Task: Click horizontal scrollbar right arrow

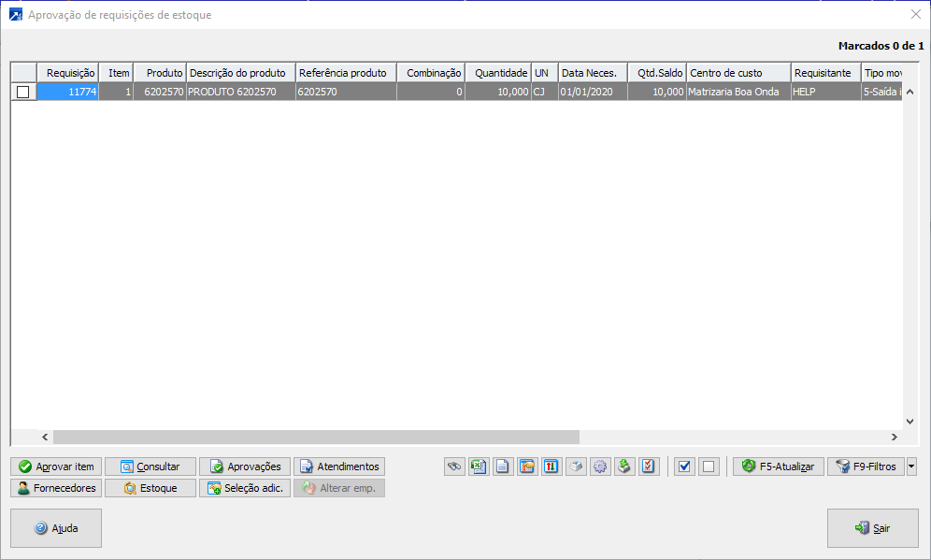Action: click(895, 438)
